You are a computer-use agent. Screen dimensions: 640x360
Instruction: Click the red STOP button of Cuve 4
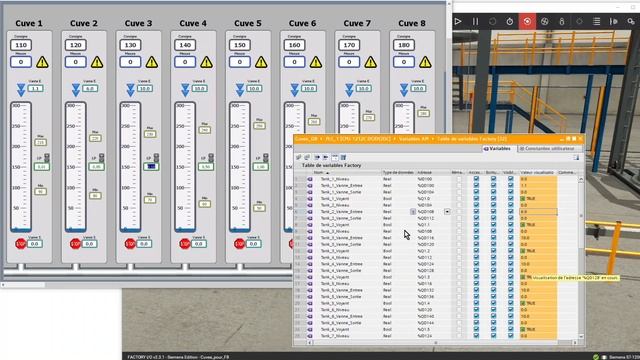184,244
